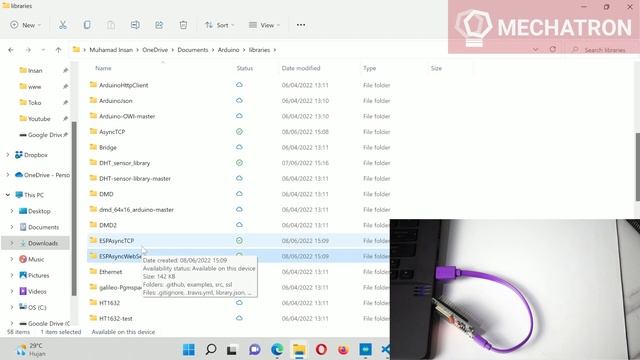The width and height of the screenshot is (640, 360).
Task: Open Task View on the taskbar
Action: point(232,349)
